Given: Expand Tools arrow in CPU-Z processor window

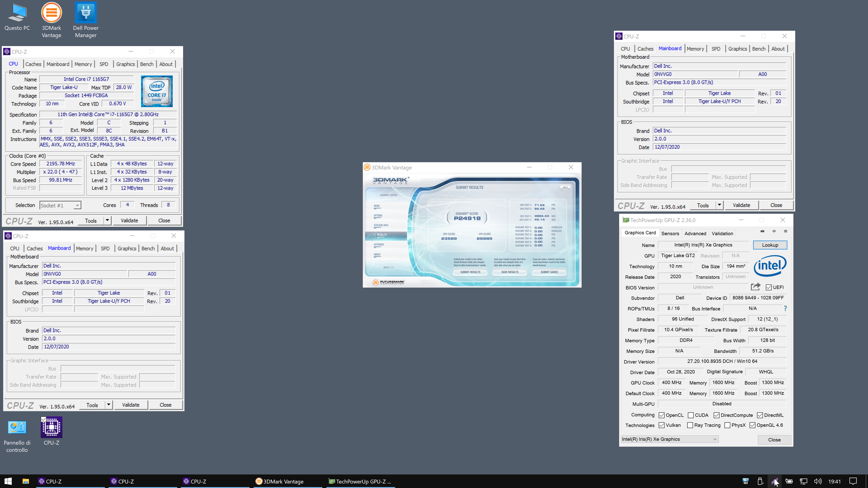Looking at the screenshot, I should pyautogui.click(x=107, y=221).
